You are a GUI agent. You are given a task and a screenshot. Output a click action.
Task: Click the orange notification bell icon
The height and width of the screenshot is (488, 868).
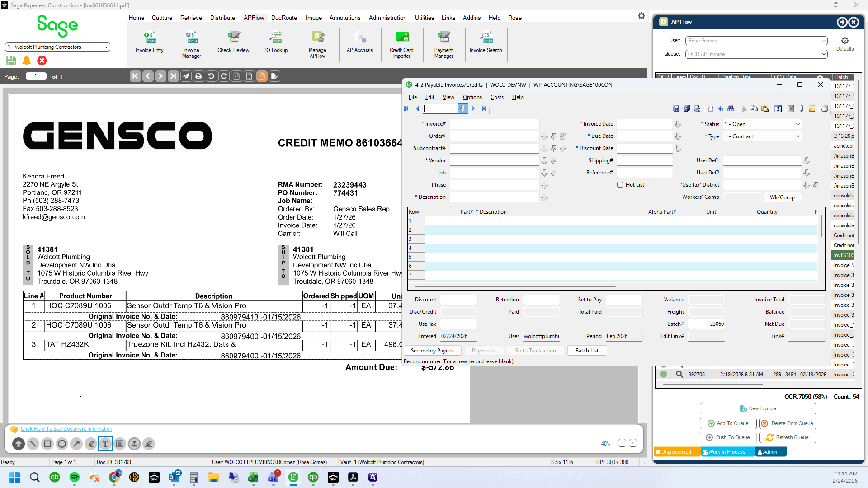(x=27, y=60)
